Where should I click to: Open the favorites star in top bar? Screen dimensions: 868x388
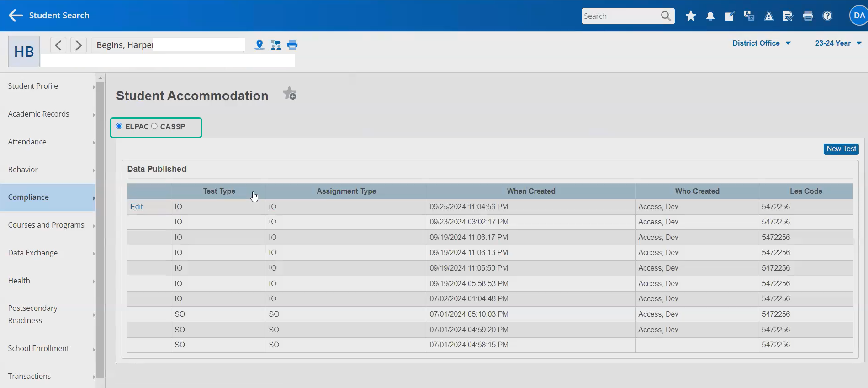pyautogui.click(x=690, y=16)
